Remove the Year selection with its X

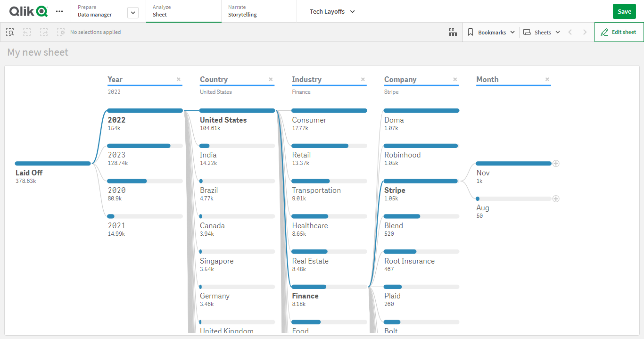(178, 79)
